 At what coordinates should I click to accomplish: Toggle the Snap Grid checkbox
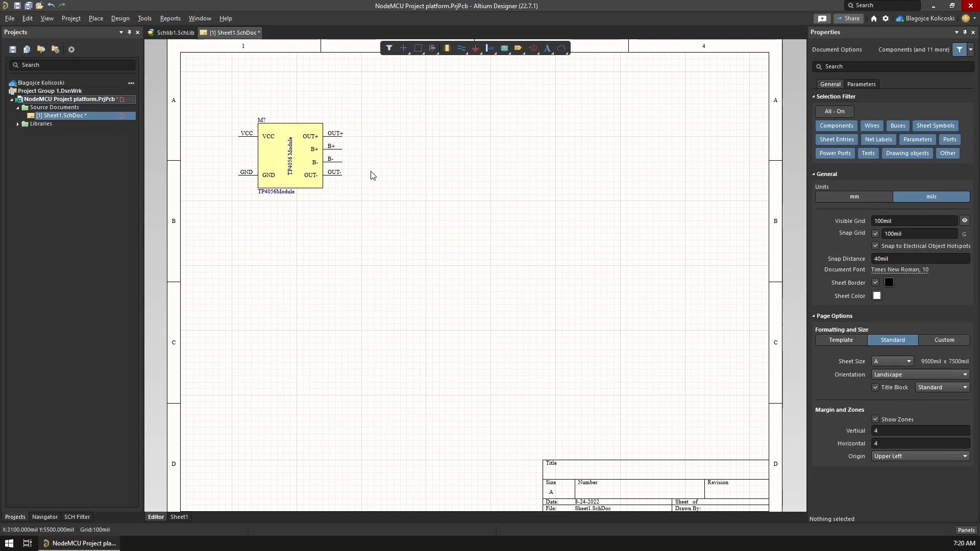[875, 234]
